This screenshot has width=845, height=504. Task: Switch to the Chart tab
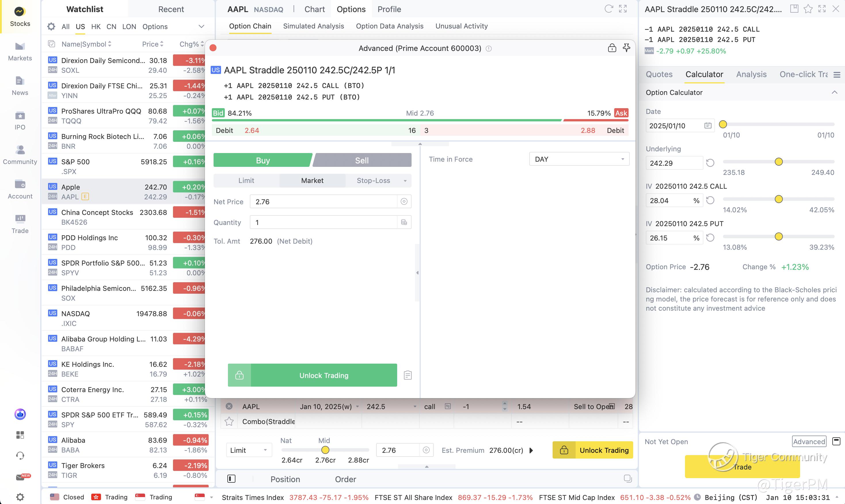click(x=315, y=9)
